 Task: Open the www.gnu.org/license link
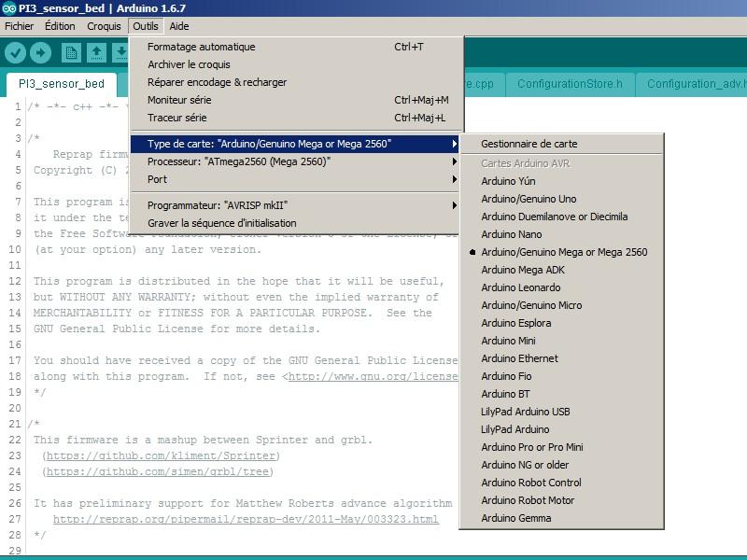[x=373, y=376]
